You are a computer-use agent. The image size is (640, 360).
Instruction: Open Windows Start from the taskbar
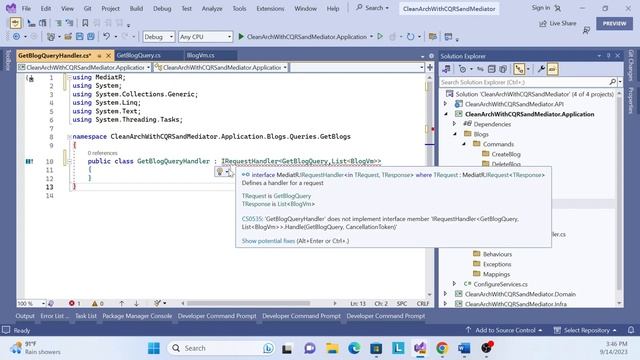(x=154, y=348)
